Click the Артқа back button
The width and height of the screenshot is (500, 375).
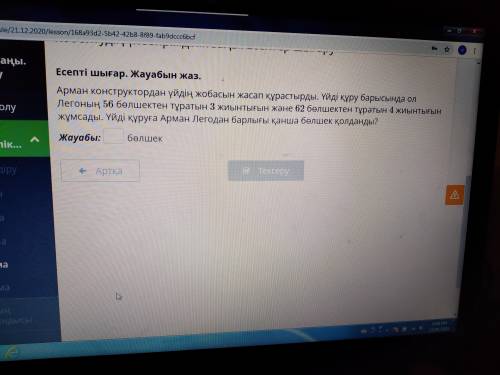pos(100,171)
